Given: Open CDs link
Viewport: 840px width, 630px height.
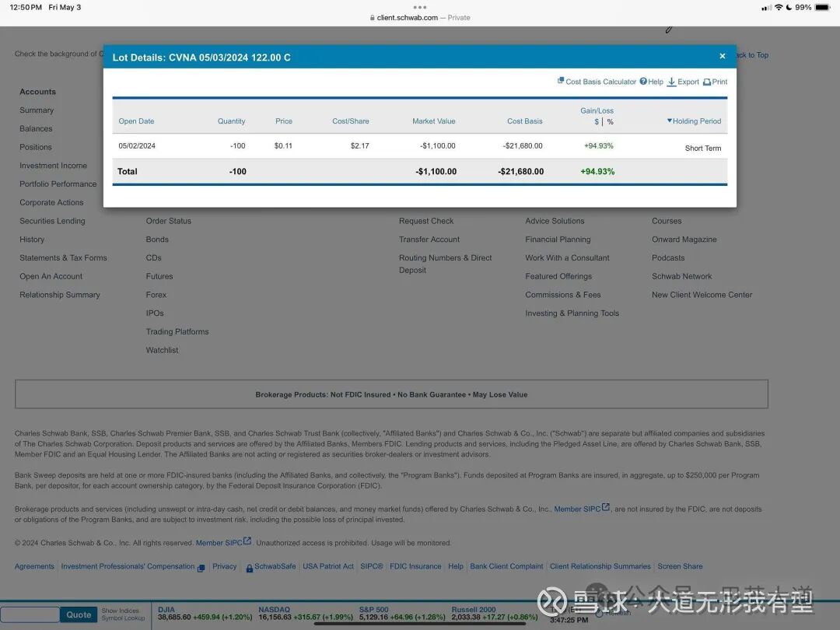Looking at the screenshot, I should [x=153, y=258].
